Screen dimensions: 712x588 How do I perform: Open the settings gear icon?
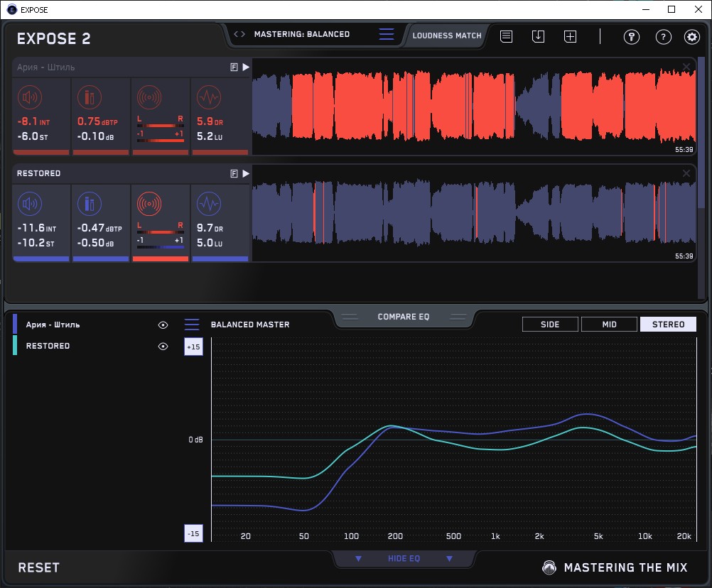pyautogui.click(x=691, y=37)
